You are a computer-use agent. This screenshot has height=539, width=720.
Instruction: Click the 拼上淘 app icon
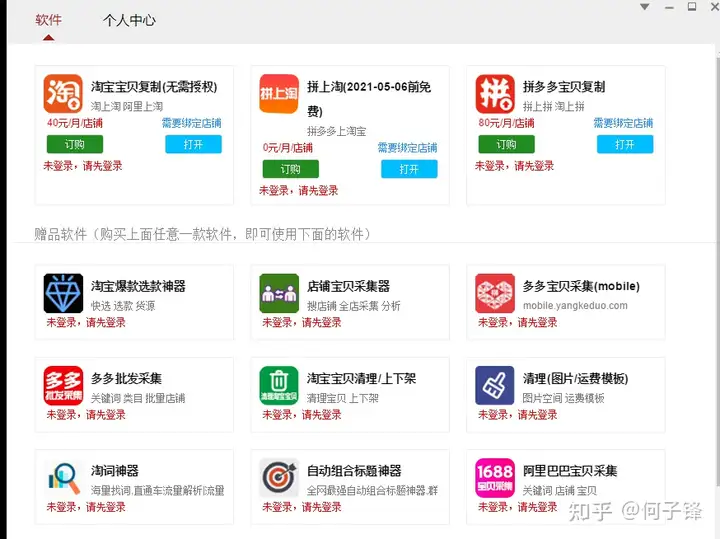pos(279,94)
